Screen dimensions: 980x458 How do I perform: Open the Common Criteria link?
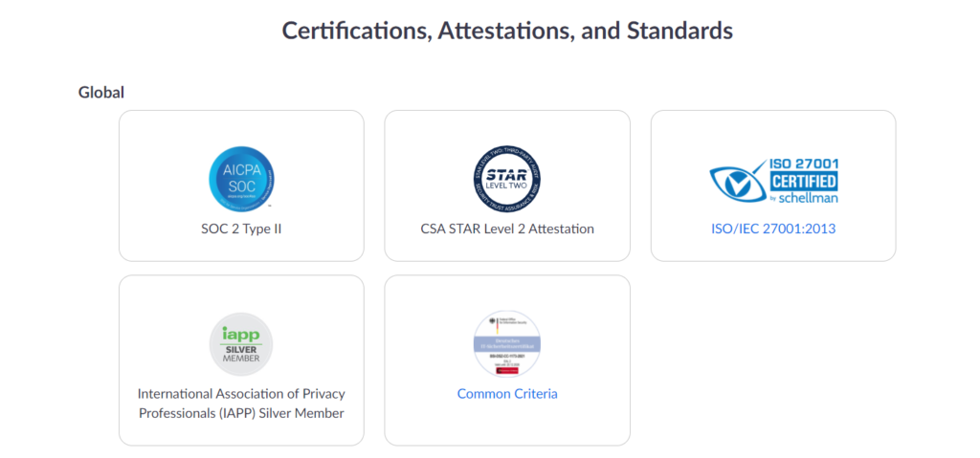[x=507, y=394]
